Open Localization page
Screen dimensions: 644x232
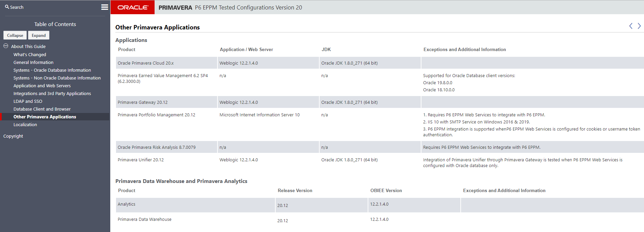pyautogui.click(x=25, y=124)
